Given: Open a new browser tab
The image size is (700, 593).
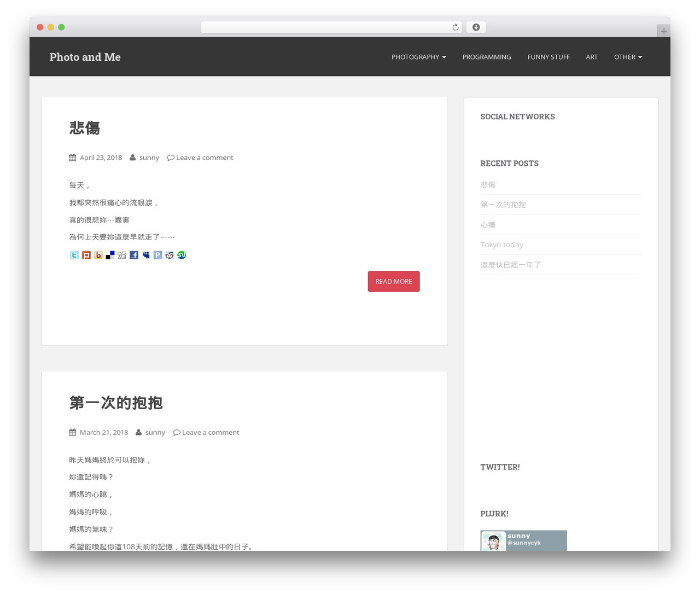Looking at the screenshot, I should pos(663,31).
